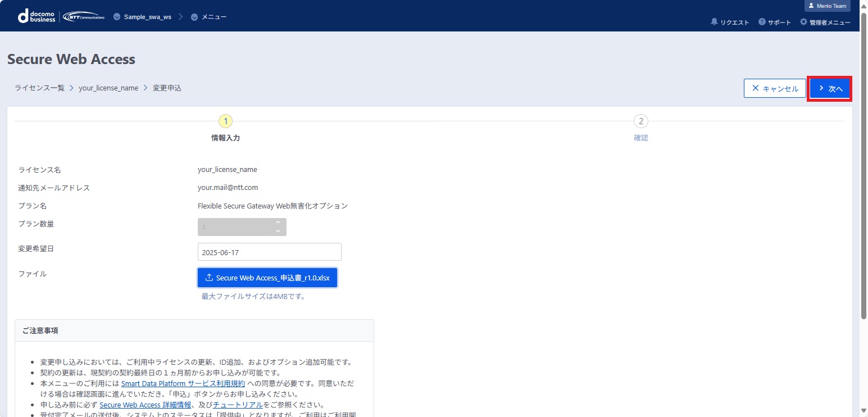The height and width of the screenshot is (417, 868).
Task: Click the 変更申込 breadcrumb text
Action: tap(167, 88)
